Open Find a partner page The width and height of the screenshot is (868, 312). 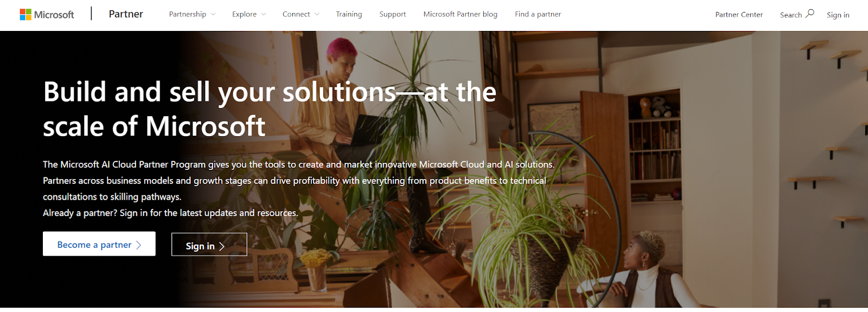538,15
